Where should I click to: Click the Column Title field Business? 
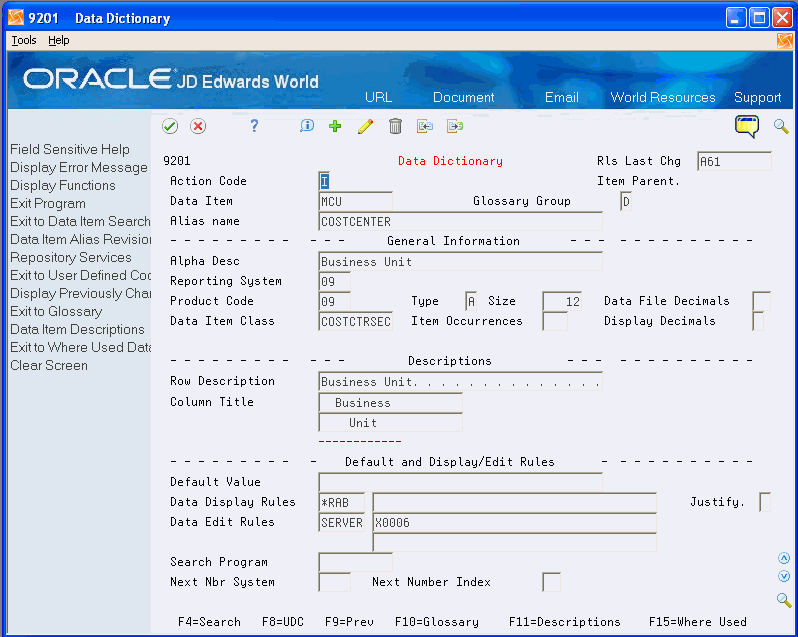tap(390, 402)
